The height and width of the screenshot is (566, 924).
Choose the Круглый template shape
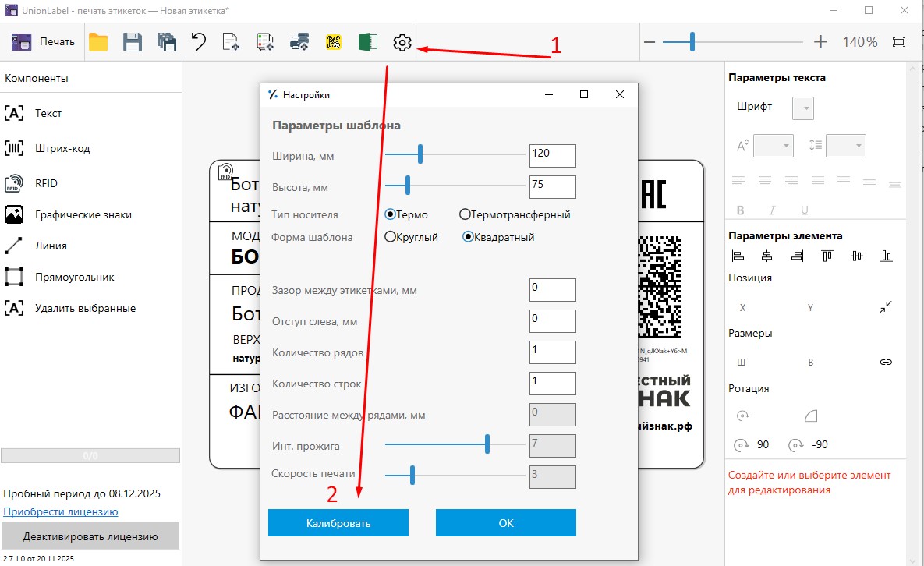390,237
